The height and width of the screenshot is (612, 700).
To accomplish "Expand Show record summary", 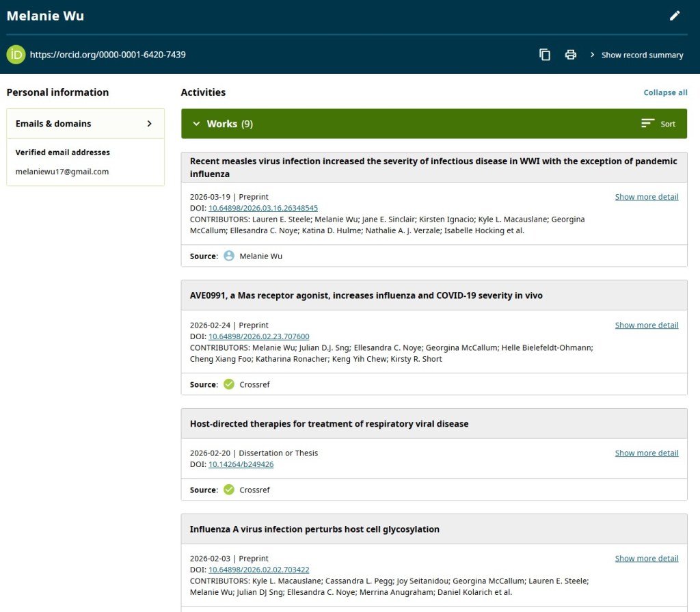I will (636, 55).
